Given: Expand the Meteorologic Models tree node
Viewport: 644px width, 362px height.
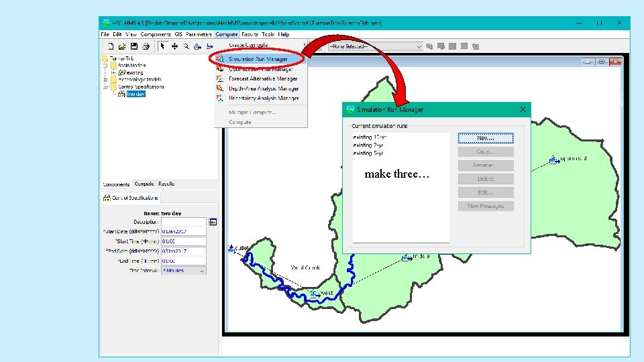Looking at the screenshot, I should [x=105, y=80].
